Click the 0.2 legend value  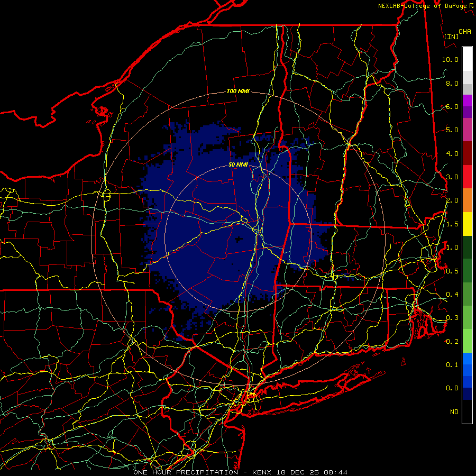click(452, 342)
